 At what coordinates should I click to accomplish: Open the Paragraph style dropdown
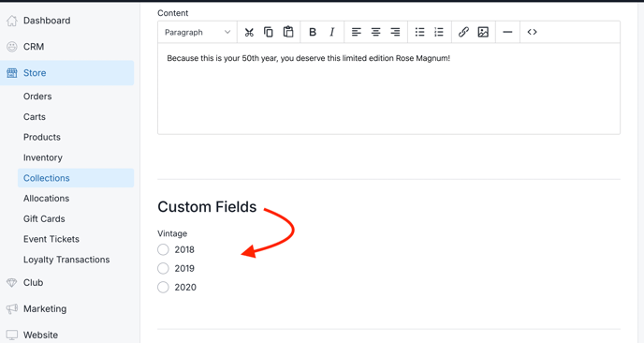pos(198,32)
